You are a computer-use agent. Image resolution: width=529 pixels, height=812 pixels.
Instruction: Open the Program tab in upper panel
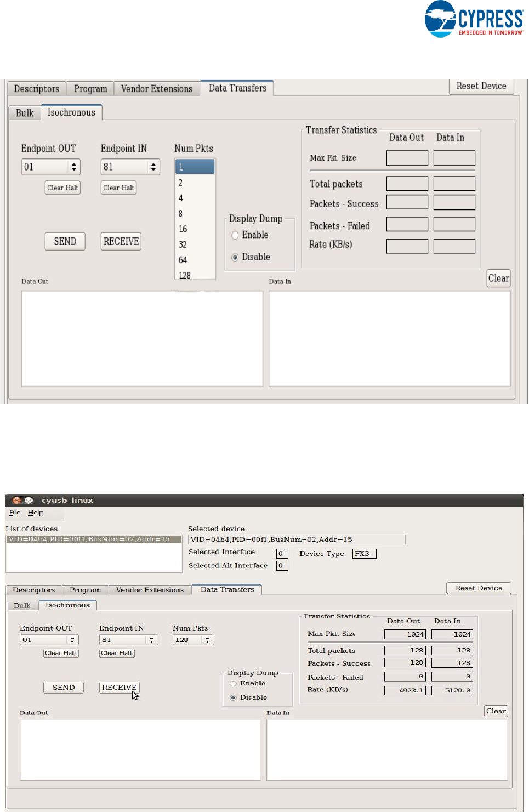pyautogui.click(x=90, y=89)
